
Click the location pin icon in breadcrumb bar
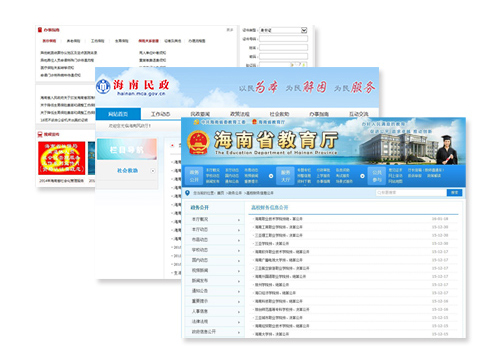pyautogui.click(x=187, y=193)
